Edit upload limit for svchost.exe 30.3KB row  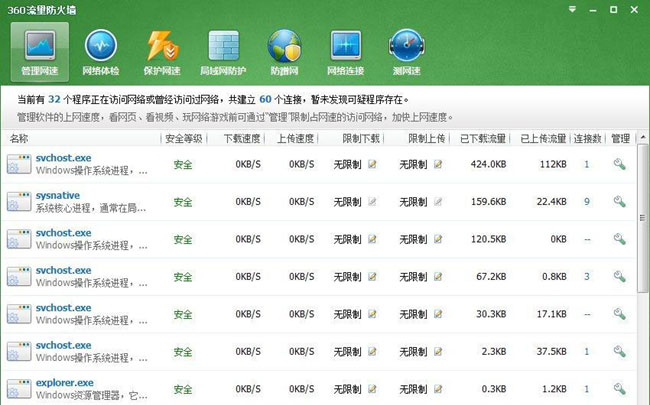pyautogui.click(x=438, y=314)
